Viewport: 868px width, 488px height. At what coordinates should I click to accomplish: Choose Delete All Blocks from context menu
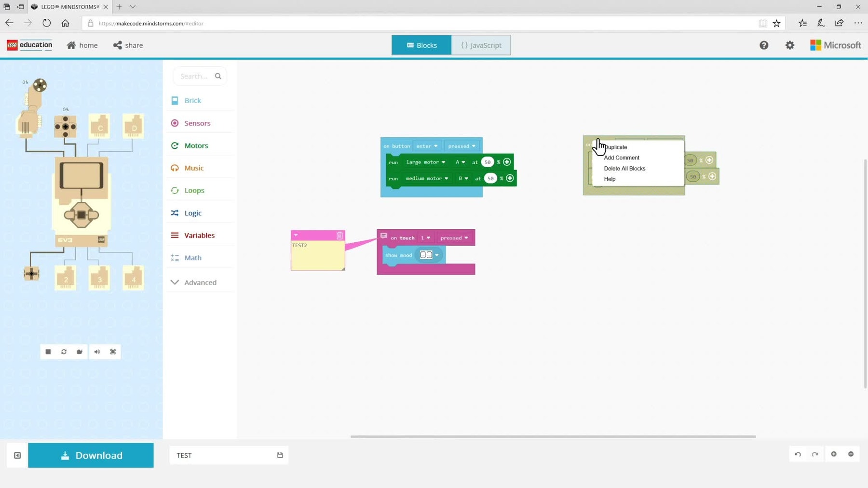pos(624,169)
